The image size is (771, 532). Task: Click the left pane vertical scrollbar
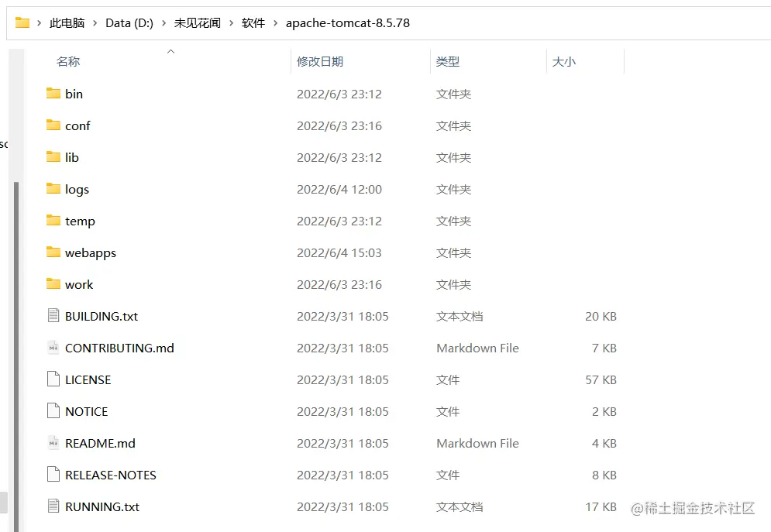click(16, 356)
